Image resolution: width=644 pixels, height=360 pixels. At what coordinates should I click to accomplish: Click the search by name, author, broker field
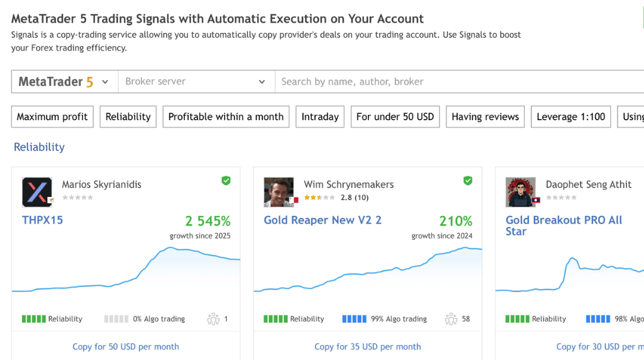click(459, 81)
